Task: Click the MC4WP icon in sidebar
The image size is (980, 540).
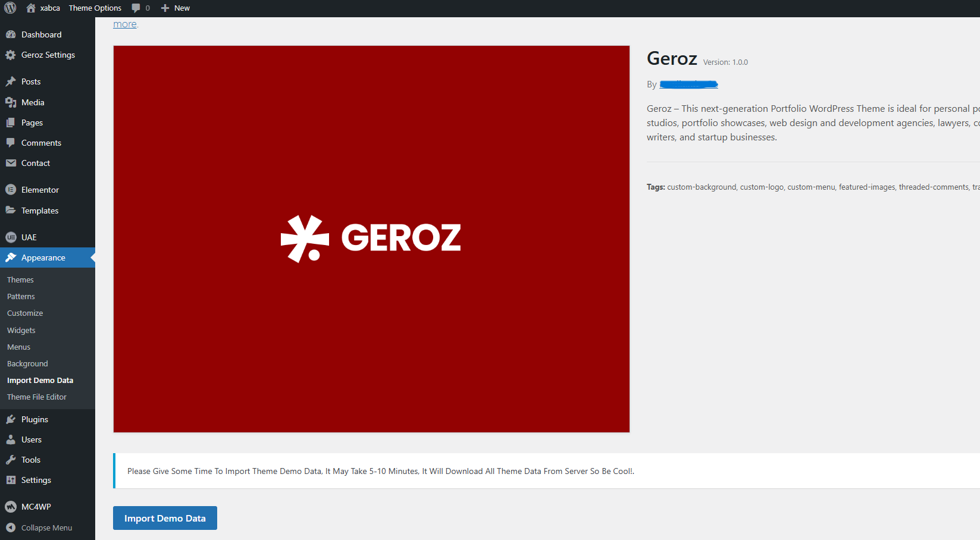Action: coord(11,507)
